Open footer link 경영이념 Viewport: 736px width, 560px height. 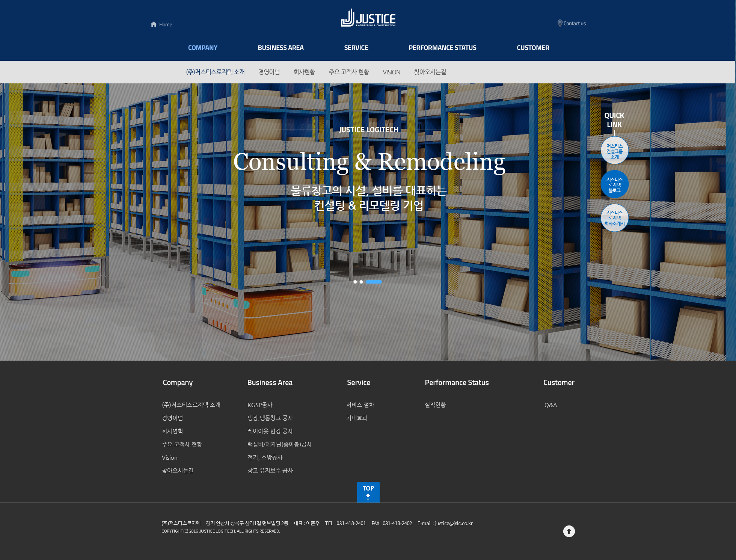pos(172,418)
